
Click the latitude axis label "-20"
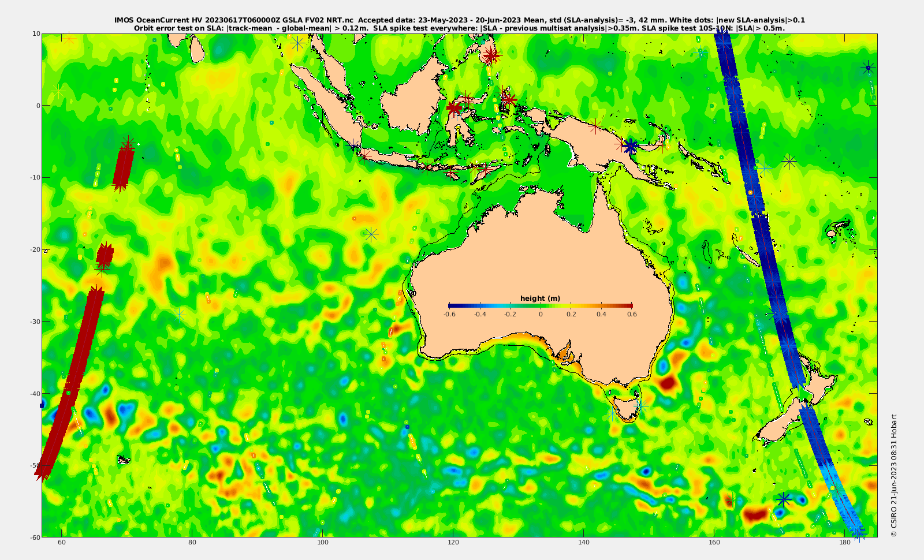34,249
